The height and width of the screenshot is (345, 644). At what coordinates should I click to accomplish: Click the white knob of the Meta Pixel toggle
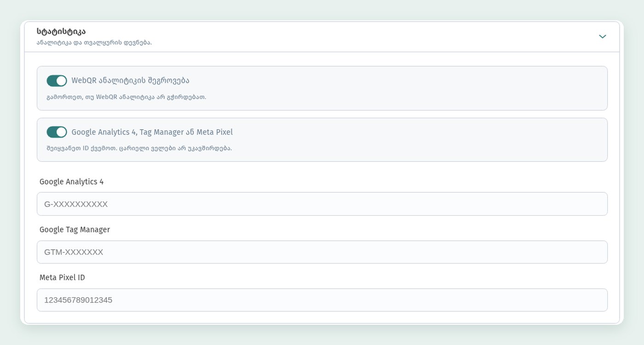pyautogui.click(x=61, y=132)
